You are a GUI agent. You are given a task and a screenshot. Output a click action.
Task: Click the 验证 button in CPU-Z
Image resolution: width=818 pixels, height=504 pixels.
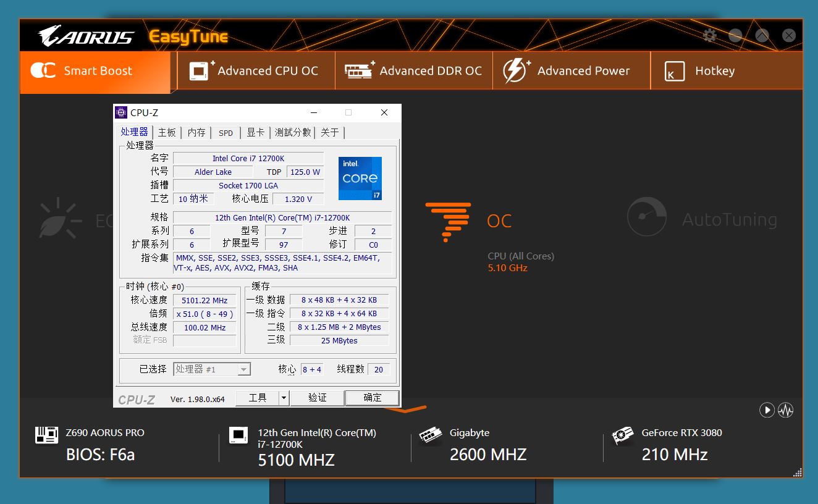click(317, 398)
